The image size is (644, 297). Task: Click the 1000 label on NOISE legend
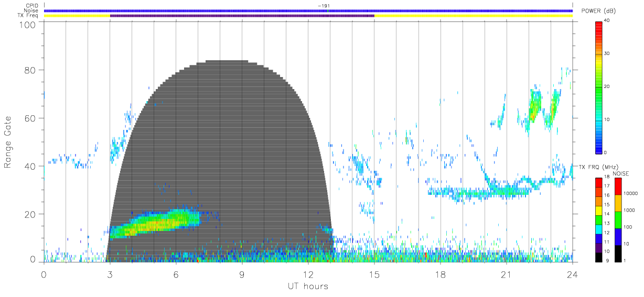click(x=629, y=210)
